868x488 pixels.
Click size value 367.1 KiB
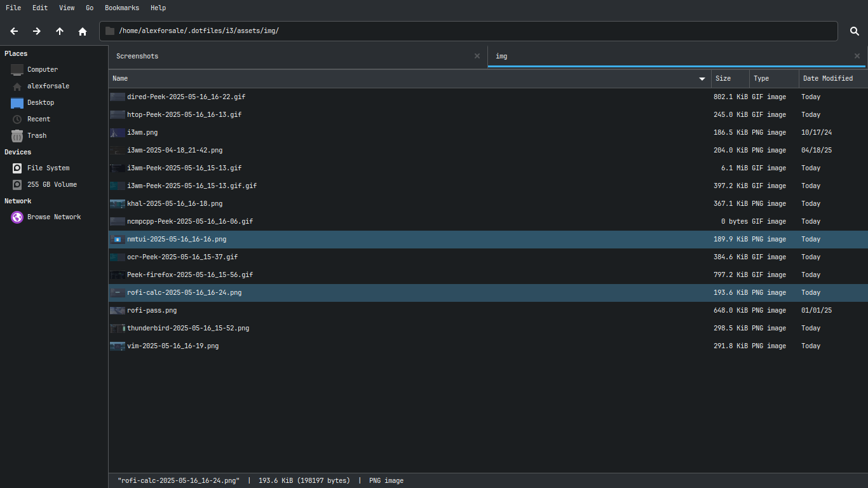click(x=730, y=203)
